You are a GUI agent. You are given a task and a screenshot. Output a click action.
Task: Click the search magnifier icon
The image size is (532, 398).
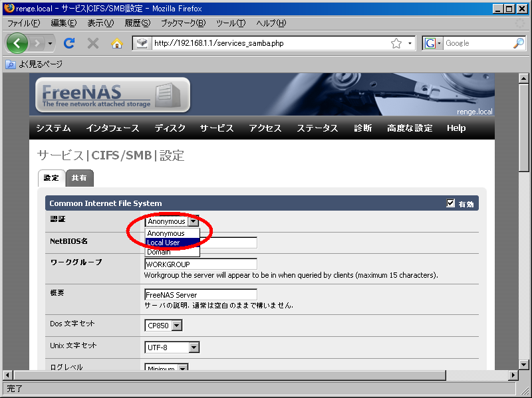coord(519,43)
